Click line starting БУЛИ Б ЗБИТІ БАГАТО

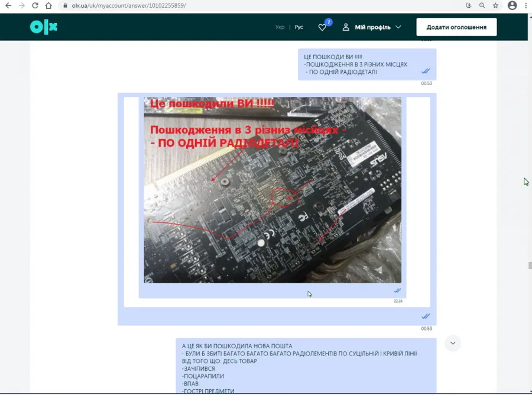299,354
